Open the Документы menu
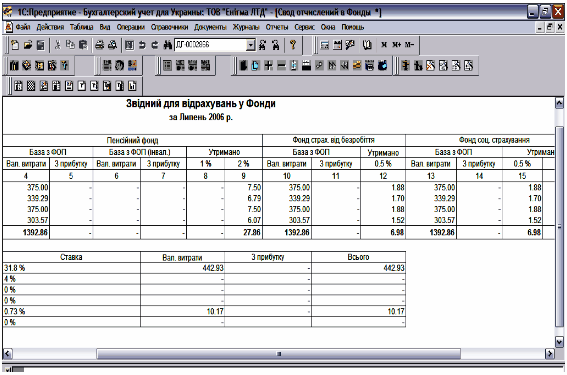 tap(210, 27)
